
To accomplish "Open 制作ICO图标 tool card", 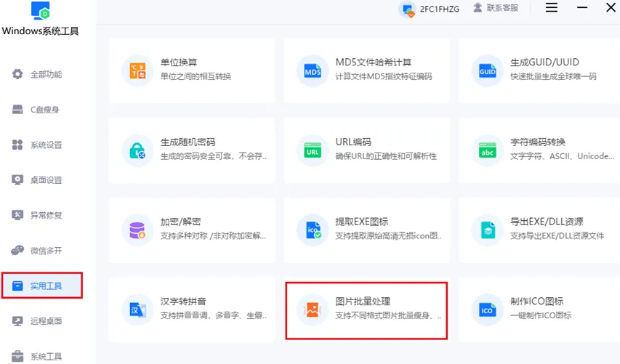I will (x=539, y=310).
